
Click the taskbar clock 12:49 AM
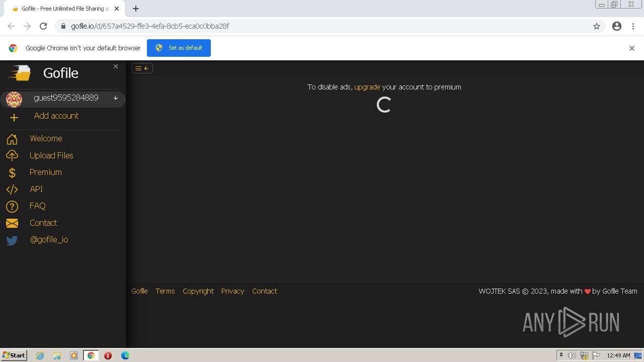point(618,355)
